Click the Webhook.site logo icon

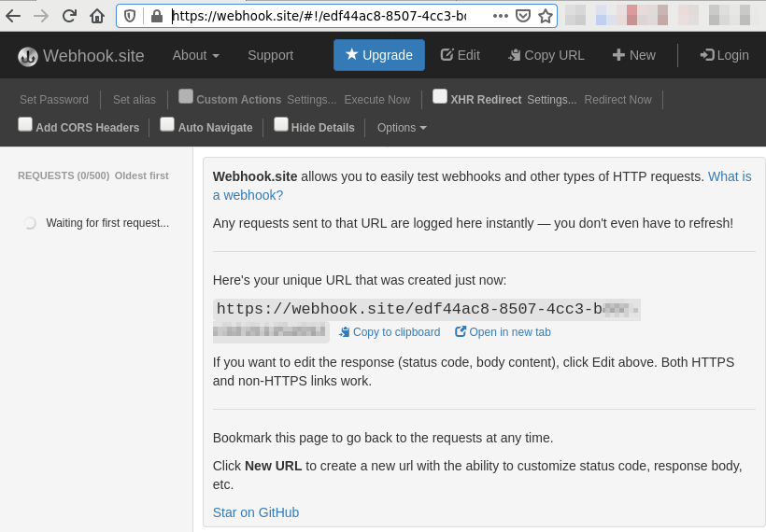coord(28,57)
